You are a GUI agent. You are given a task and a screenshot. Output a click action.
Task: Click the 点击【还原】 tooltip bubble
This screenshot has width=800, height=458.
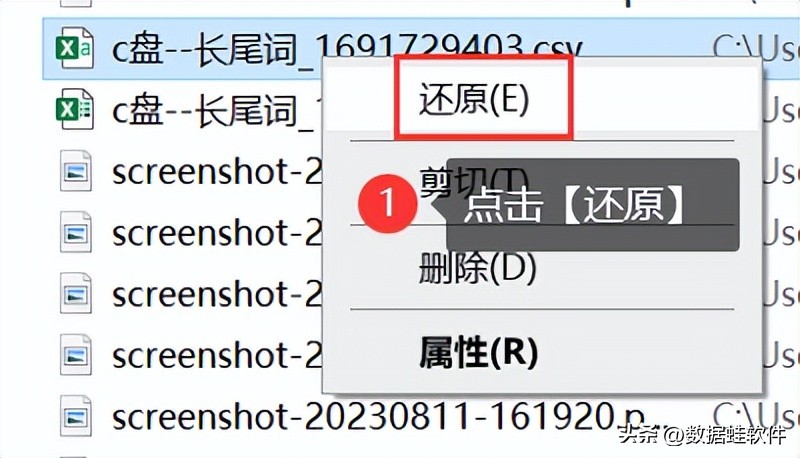[x=593, y=205]
